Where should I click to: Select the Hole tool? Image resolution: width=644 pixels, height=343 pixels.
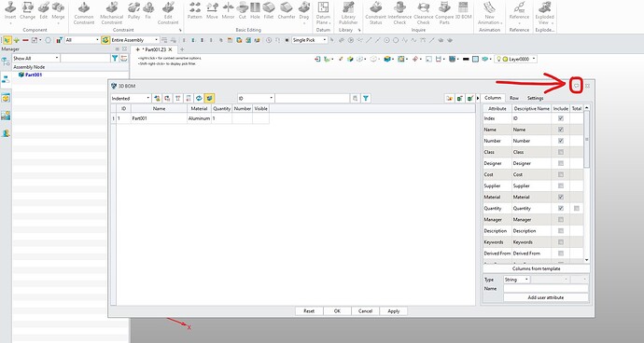pos(255,10)
